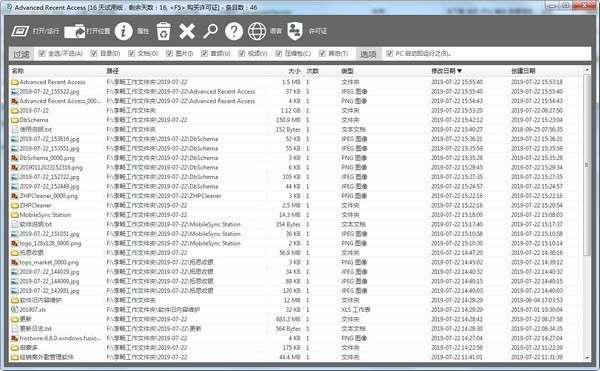Click PNG icon of frostwire-6.8.0 row

point(15,338)
